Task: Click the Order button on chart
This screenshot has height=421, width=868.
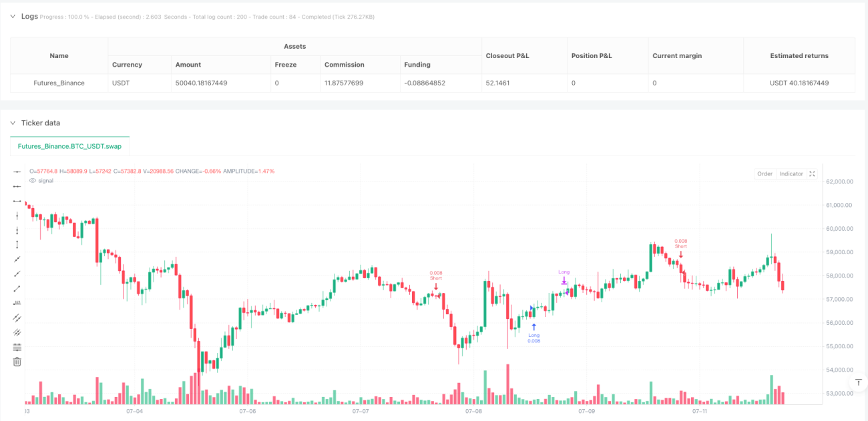Action: (x=765, y=173)
